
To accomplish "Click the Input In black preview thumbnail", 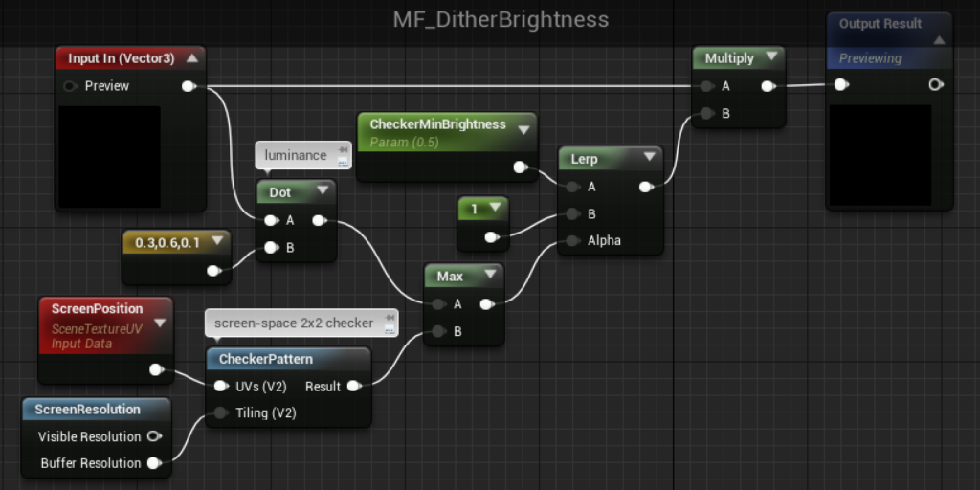I will click(109, 157).
